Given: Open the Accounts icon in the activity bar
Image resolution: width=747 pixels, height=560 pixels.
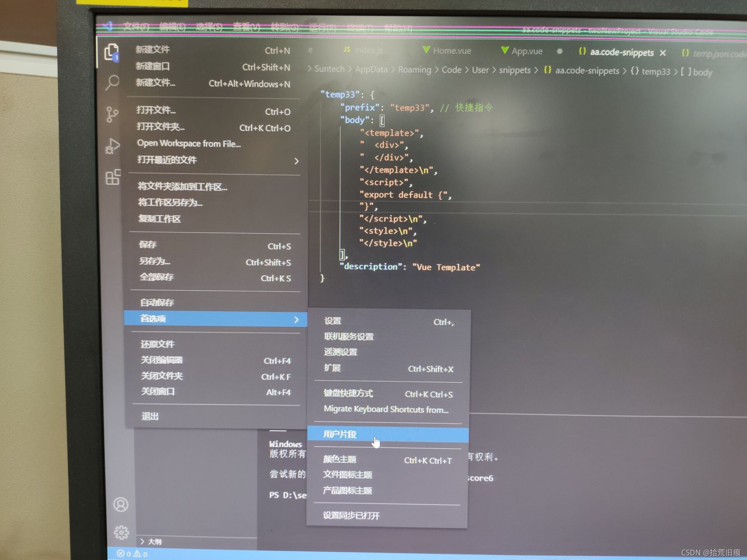Looking at the screenshot, I should coord(121,504).
